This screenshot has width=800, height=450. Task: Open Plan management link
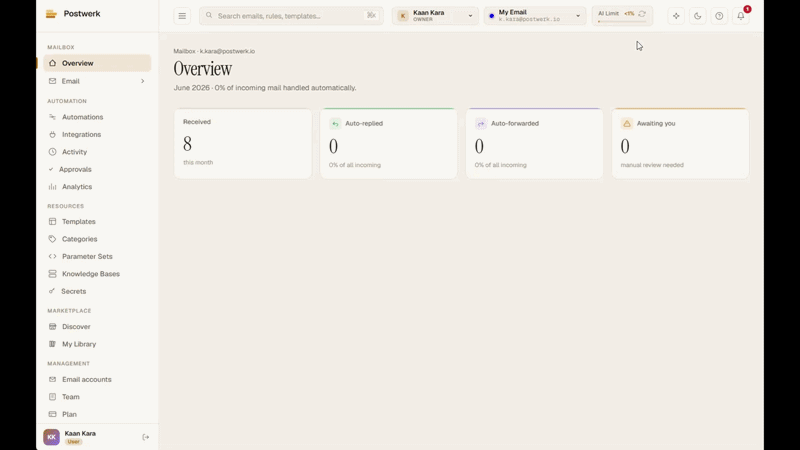97,414
